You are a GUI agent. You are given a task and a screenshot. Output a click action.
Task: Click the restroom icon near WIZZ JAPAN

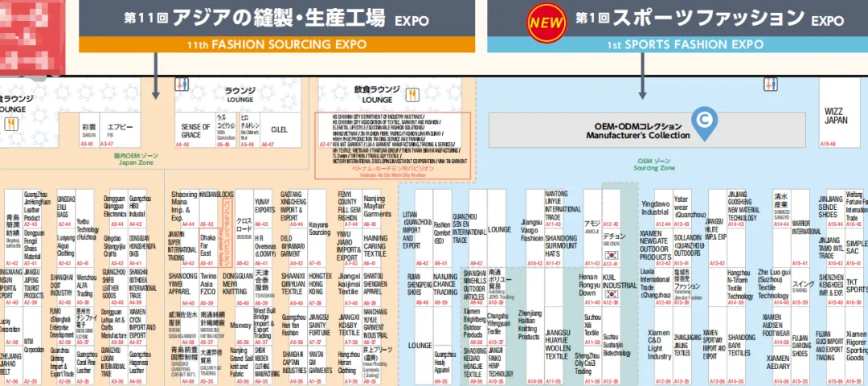coord(770,84)
